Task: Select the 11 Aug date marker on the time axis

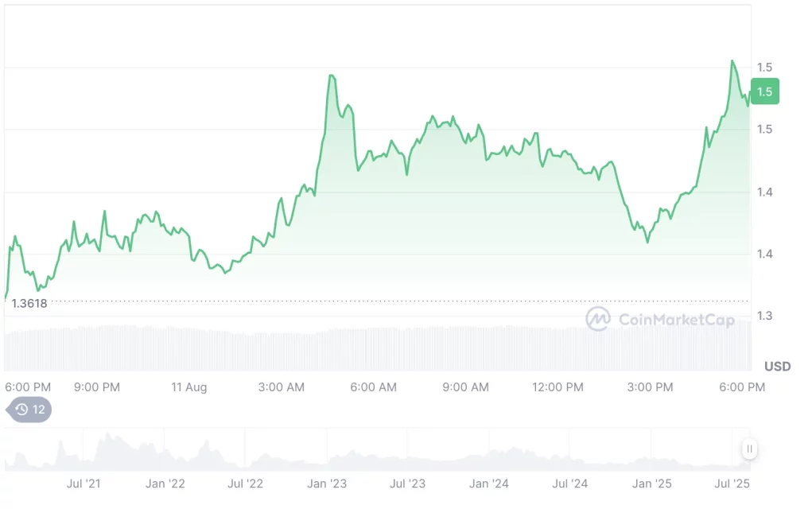Action: coord(189,387)
